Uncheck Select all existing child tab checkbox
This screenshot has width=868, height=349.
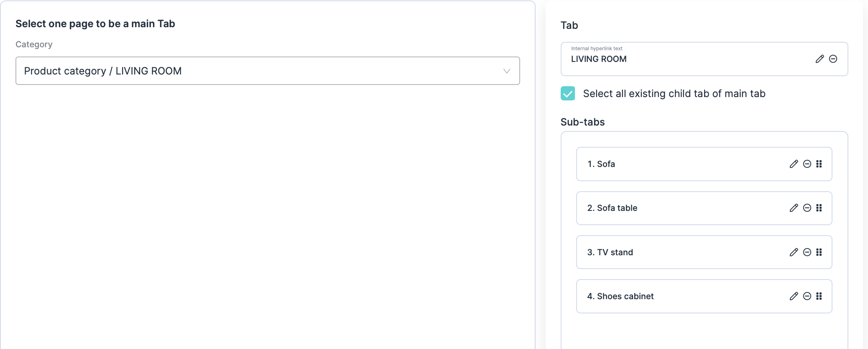pyautogui.click(x=568, y=93)
